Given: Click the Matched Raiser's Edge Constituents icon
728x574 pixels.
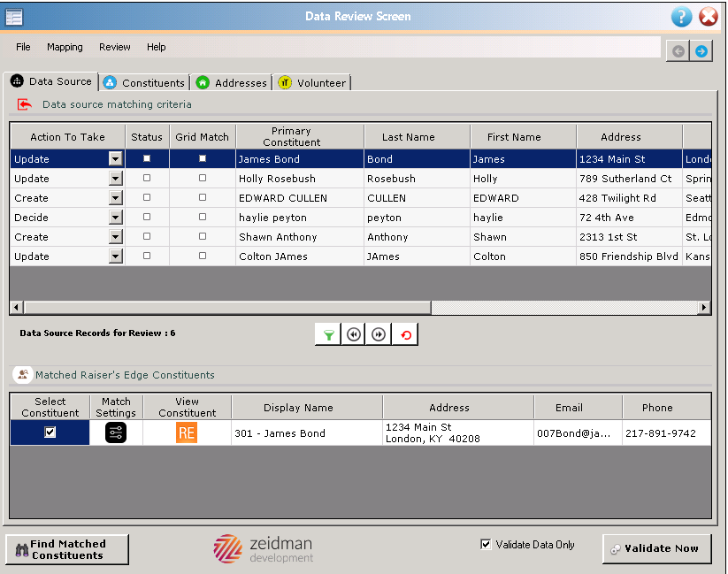Looking at the screenshot, I should tap(22, 374).
